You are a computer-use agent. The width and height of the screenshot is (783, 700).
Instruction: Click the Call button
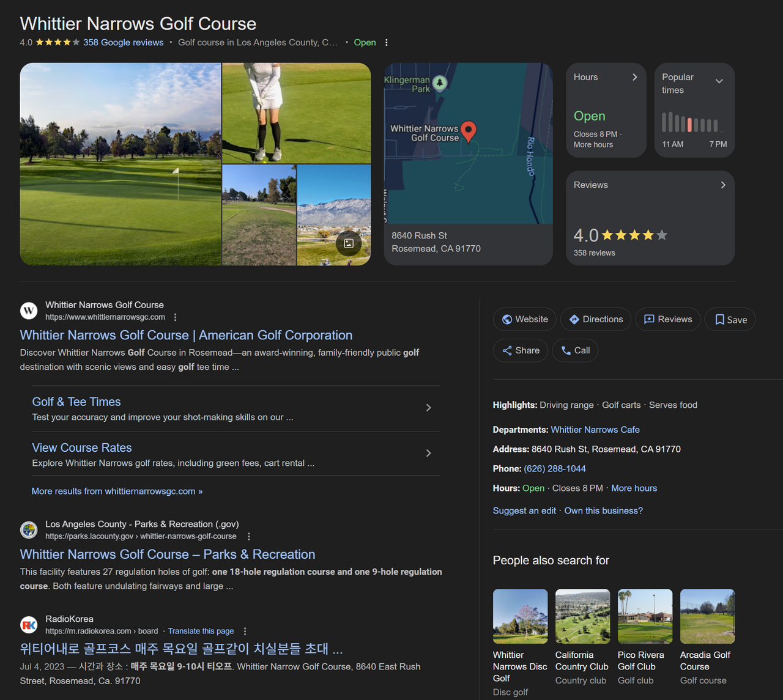[x=575, y=351]
